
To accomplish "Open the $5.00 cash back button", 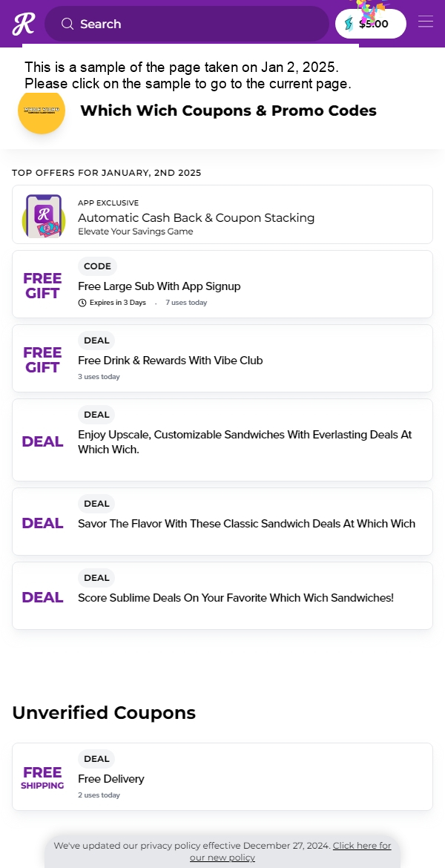I will pyautogui.click(x=371, y=24).
